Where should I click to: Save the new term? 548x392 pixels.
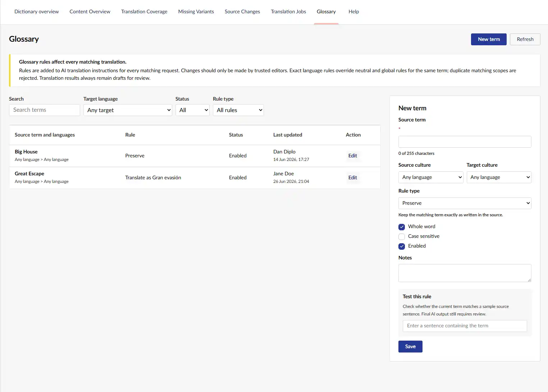tap(410, 346)
